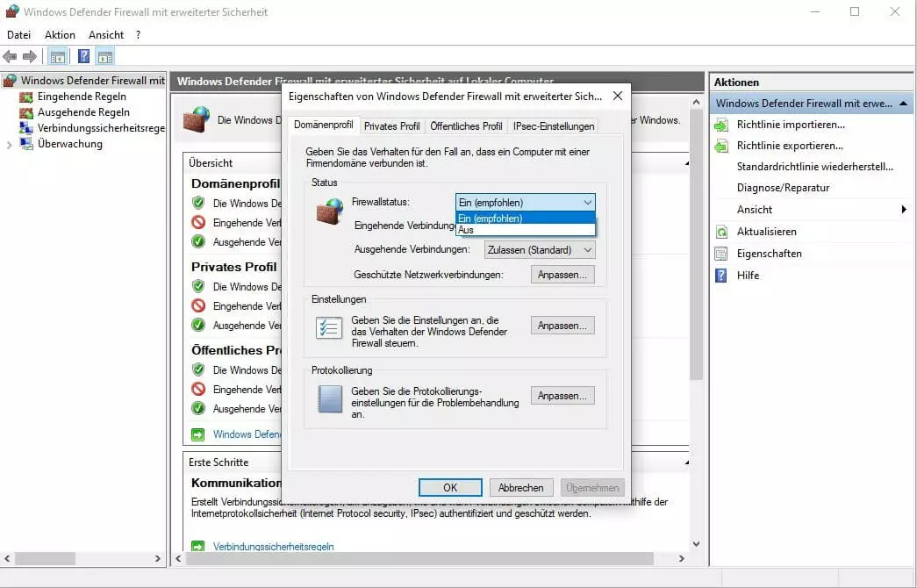Click the Richtlinie exportieren icon
917x588 pixels.
(x=721, y=146)
